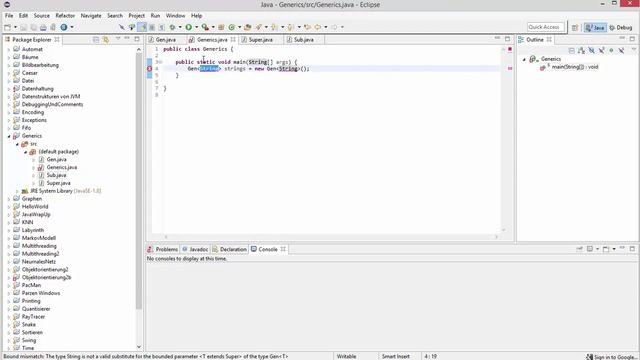Run the program with green Run button
The width and height of the screenshot is (640, 360).
(189, 27)
